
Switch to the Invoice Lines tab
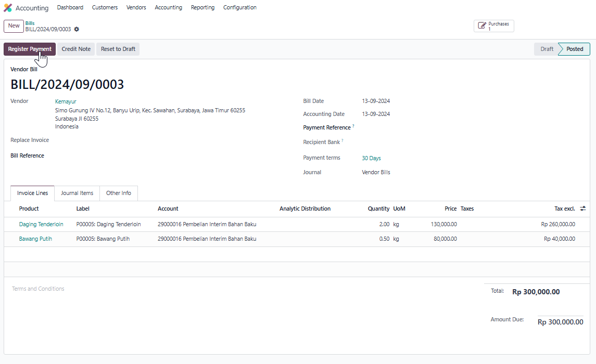[32, 193]
